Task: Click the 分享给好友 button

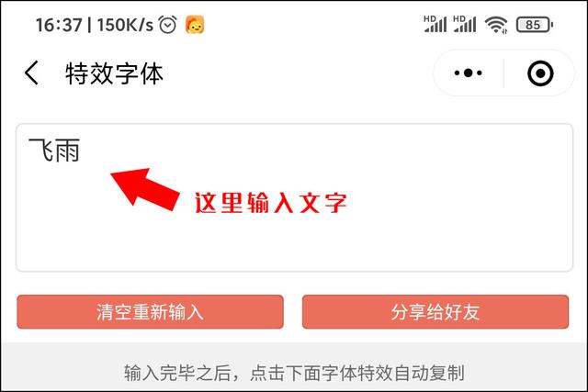Action: (x=435, y=312)
